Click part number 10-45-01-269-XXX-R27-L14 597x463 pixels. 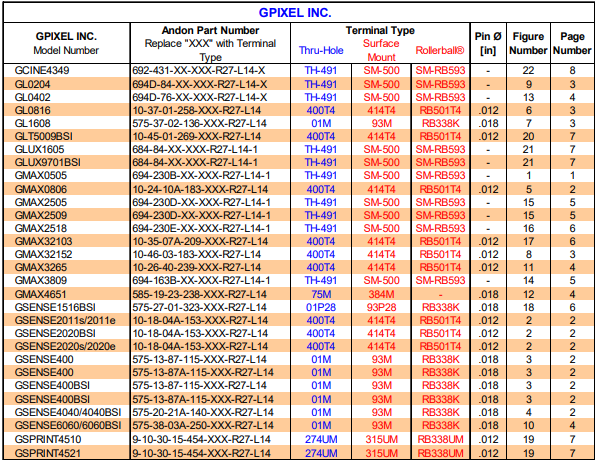coord(197,136)
